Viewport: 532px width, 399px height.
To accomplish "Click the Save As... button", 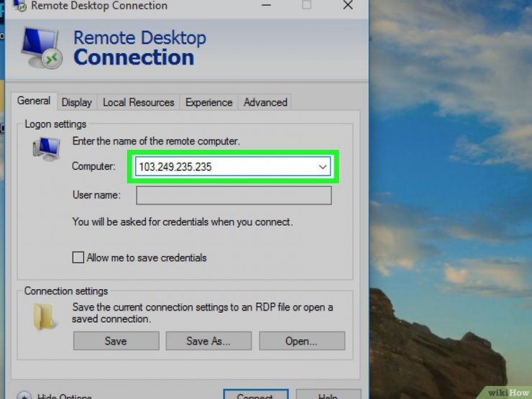I will coord(208,341).
